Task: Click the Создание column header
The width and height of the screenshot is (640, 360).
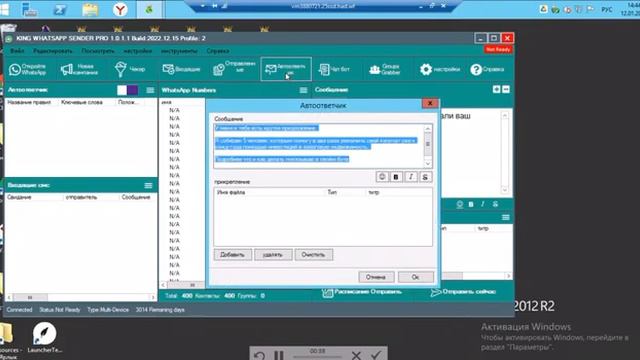Action: point(19,198)
